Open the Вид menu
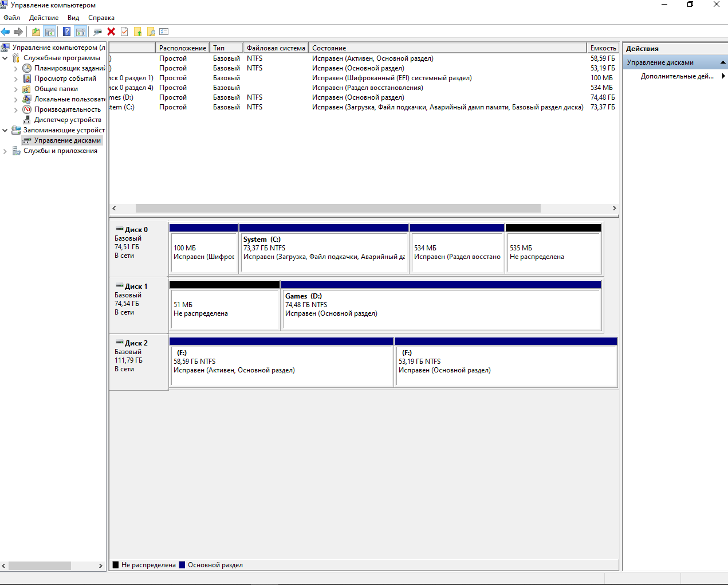This screenshot has height=585, width=728. click(73, 18)
